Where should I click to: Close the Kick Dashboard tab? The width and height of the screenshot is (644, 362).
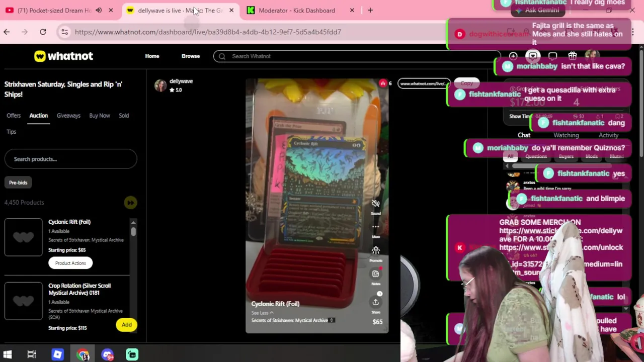(352, 10)
